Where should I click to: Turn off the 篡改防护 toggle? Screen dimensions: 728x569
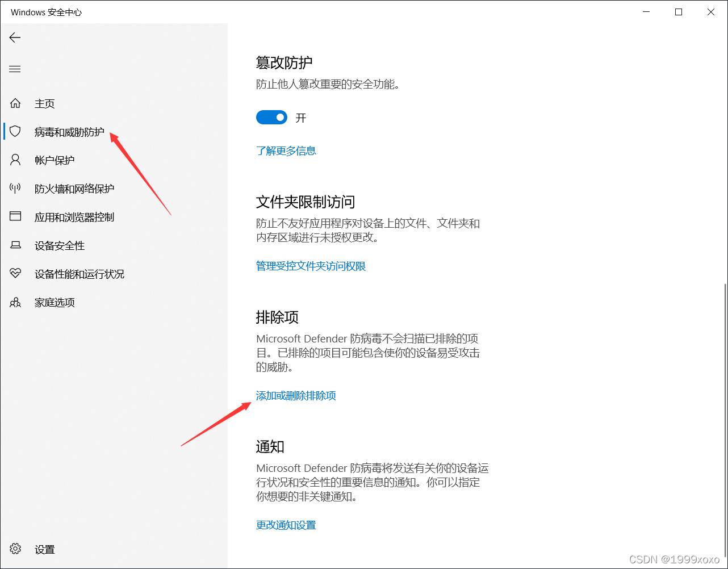click(x=271, y=118)
